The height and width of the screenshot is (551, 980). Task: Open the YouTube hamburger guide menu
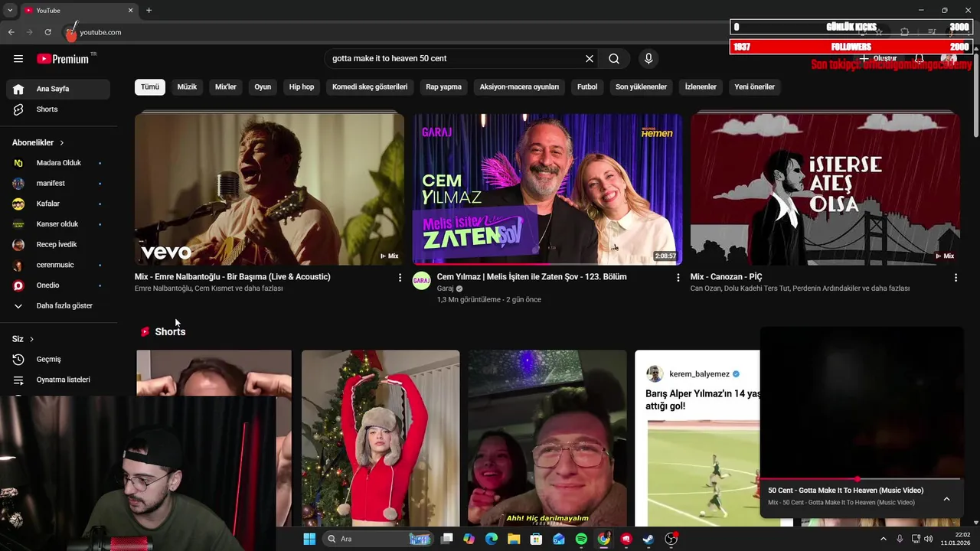[18, 59]
